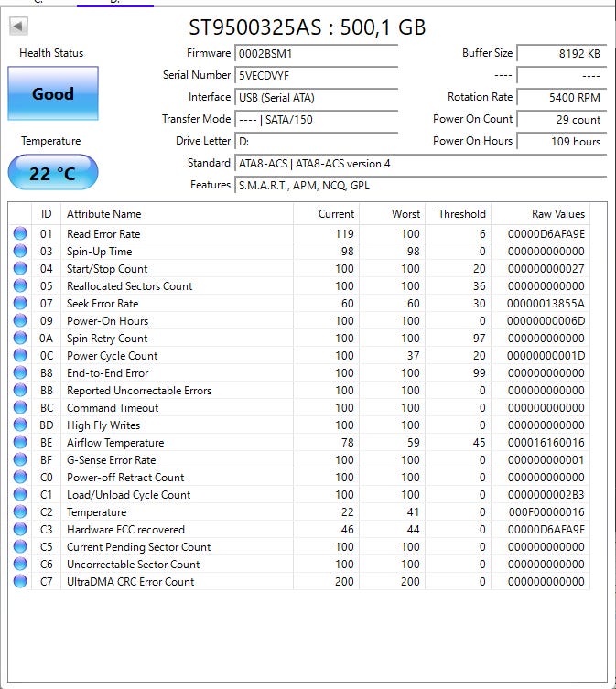Click the status orb for End-to-End Error
Viewport: 616px width, 689px height.
[x=20, y=372]
